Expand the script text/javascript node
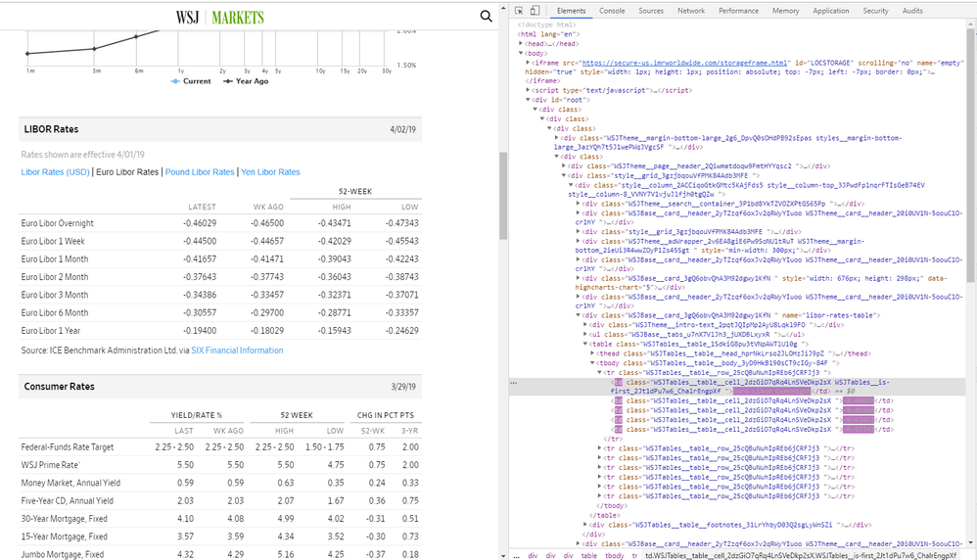Screen dimensions: 977x560 [528, 90]
